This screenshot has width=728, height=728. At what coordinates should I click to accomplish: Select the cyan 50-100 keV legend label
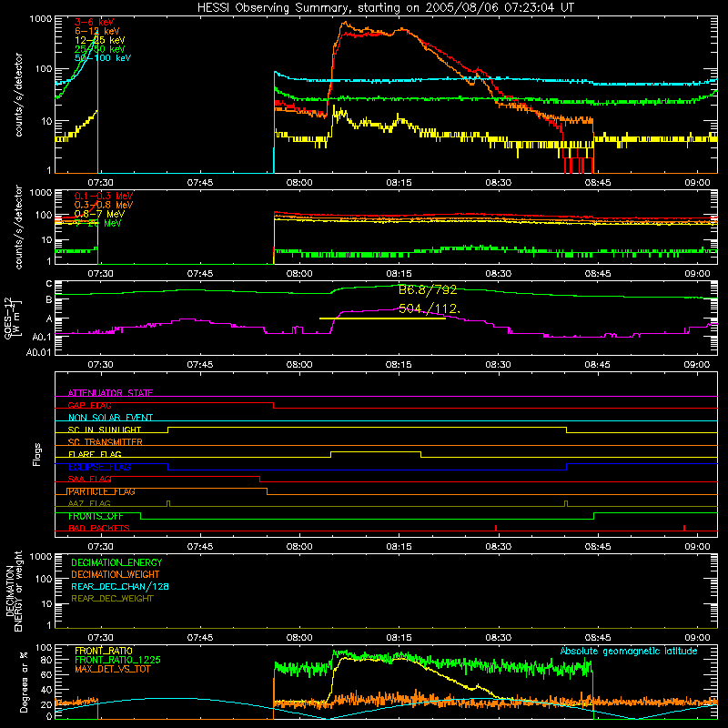click(103, 57)
